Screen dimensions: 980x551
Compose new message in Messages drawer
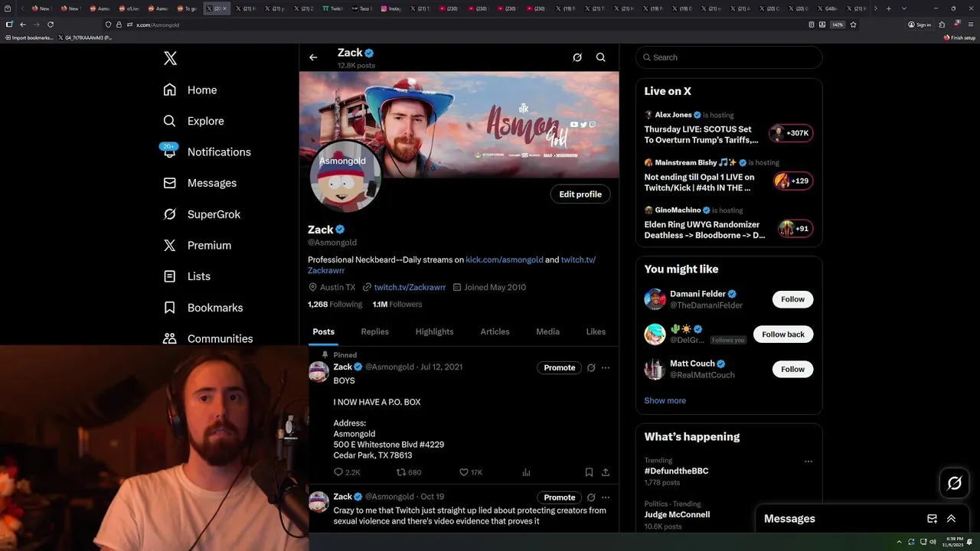tap(932, 519)
